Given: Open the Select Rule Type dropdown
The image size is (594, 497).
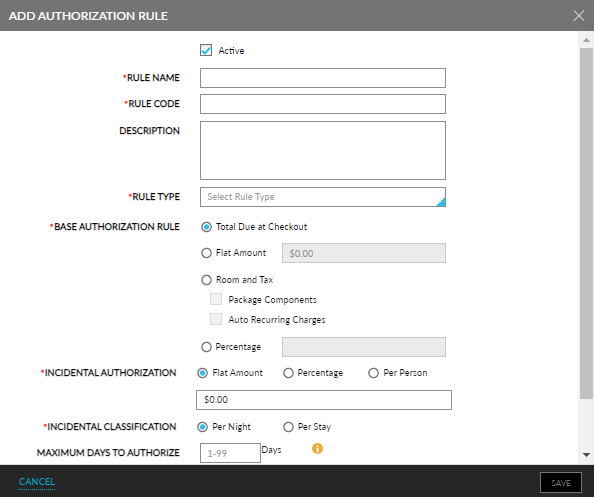Looking at the screenshot, I should tap(323, 197).
